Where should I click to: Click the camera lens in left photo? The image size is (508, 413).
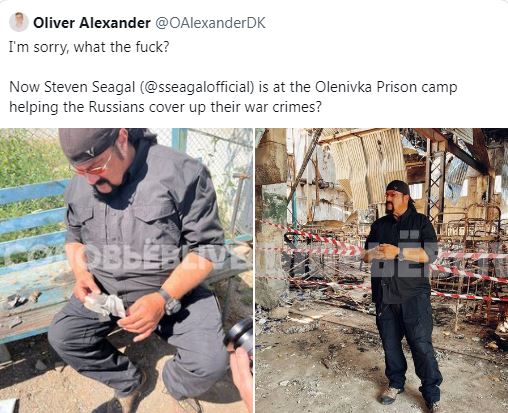[240, 334]
